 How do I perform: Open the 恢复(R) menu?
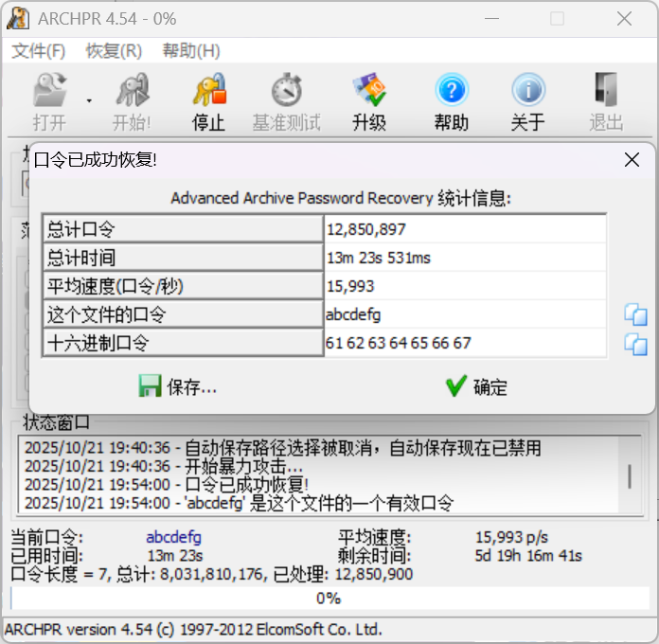(x=114, y=51)
